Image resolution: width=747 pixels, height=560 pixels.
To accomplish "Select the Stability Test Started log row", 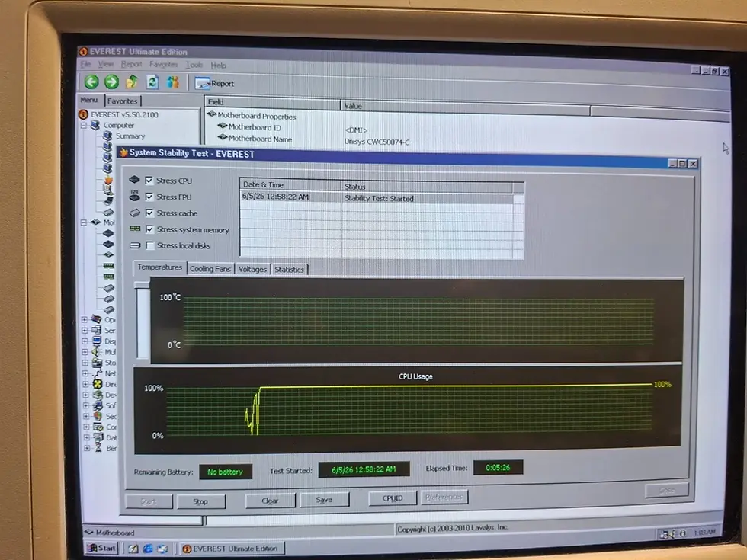I will click(377, 197).
